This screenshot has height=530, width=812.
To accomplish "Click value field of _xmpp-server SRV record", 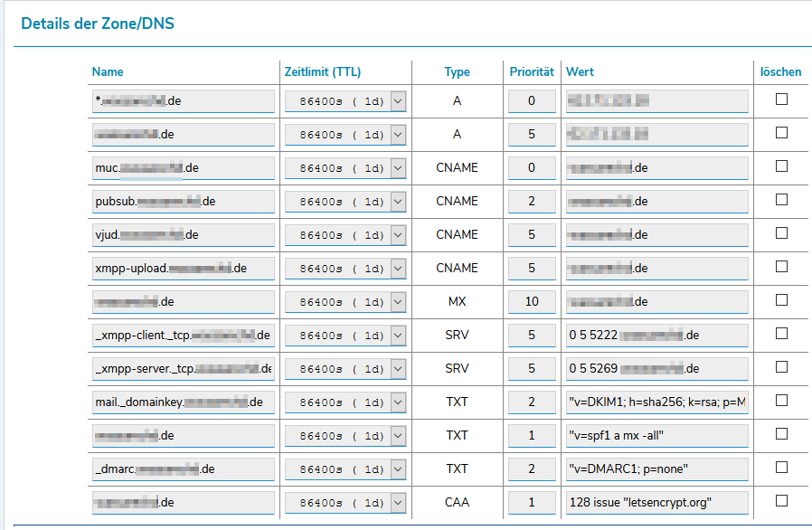I will [656, 369].
